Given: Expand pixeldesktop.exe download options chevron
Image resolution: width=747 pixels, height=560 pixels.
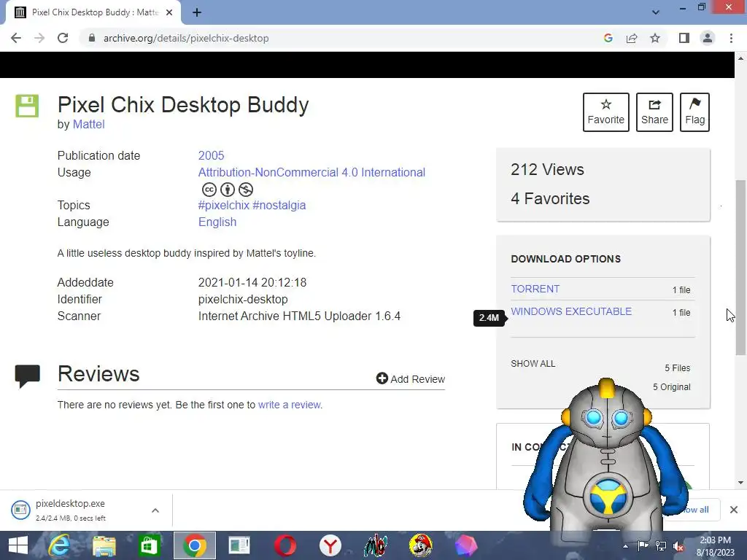Looking at the screenshot, I should click(x=155, y=510).
